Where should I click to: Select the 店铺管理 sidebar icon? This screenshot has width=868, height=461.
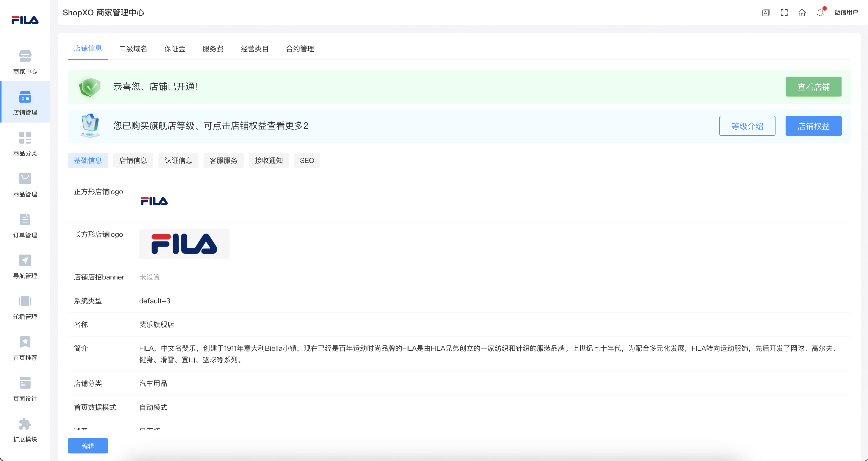[25, 97]
